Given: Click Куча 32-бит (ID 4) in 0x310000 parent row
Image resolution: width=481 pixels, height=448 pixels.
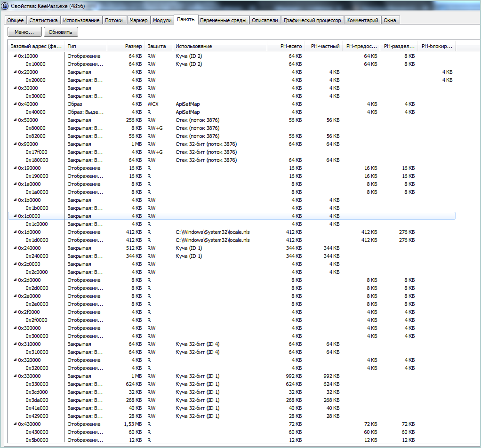Looking at the screenshot, I should click(198, 344).
